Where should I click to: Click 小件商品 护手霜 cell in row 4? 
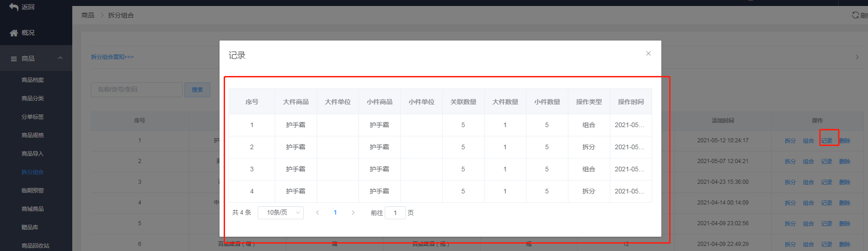tap(379, 191)
